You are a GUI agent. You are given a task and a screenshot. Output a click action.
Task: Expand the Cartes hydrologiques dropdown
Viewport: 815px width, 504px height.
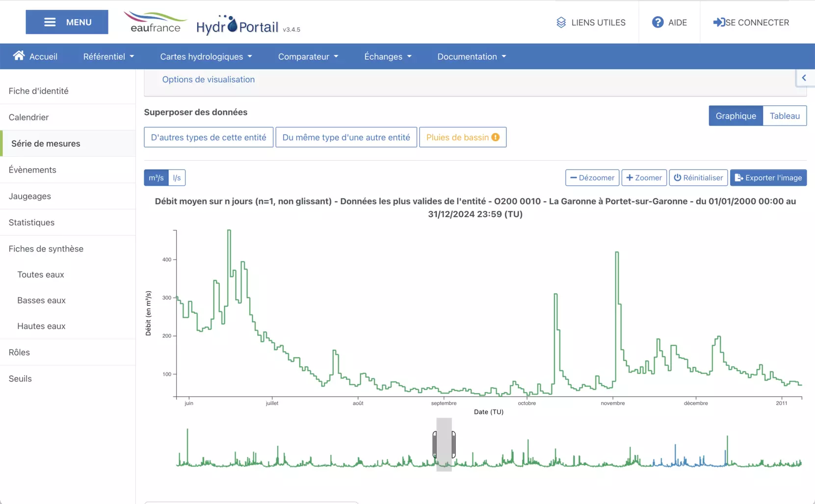point(206,56)
